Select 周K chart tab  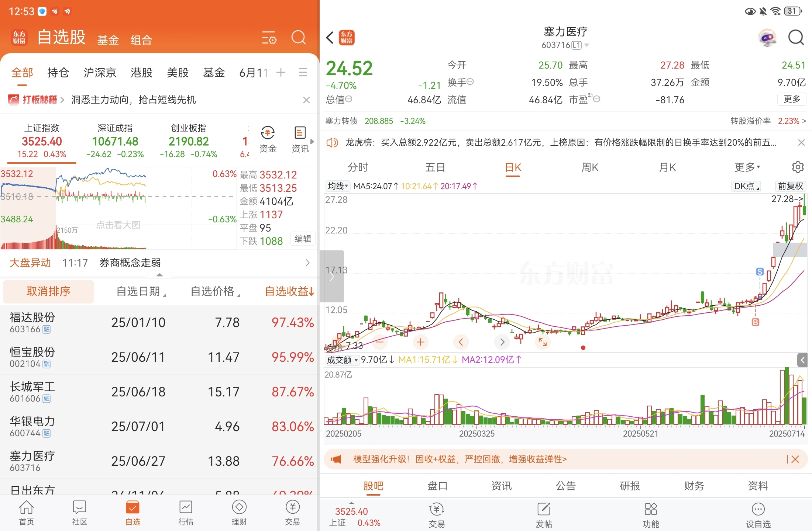tap(590, 167)
